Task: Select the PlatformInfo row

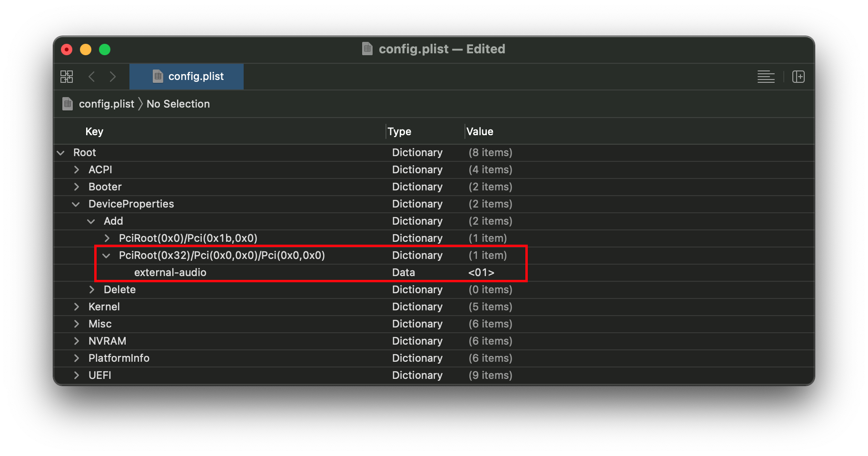Action: (x=119, y=358)
